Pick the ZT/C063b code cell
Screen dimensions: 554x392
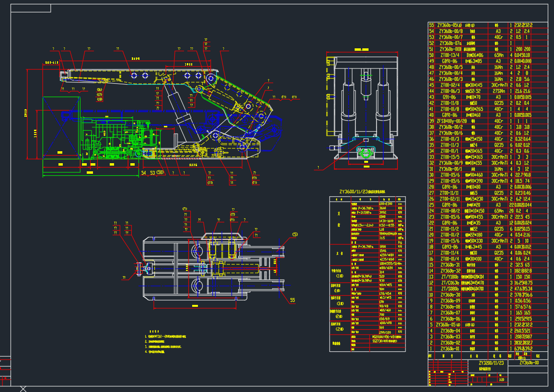click(x=450, y=283)
